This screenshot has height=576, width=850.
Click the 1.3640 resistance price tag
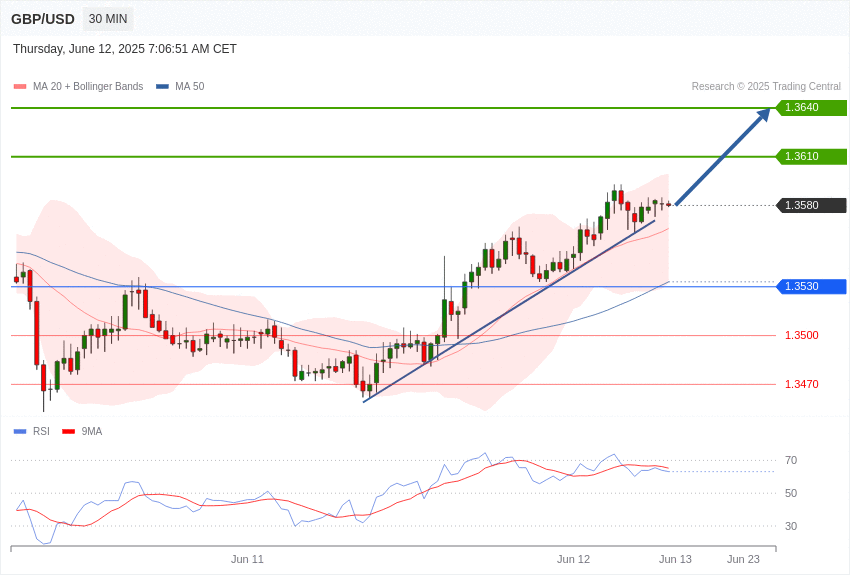pyautogui.click(x=812, y=107)
